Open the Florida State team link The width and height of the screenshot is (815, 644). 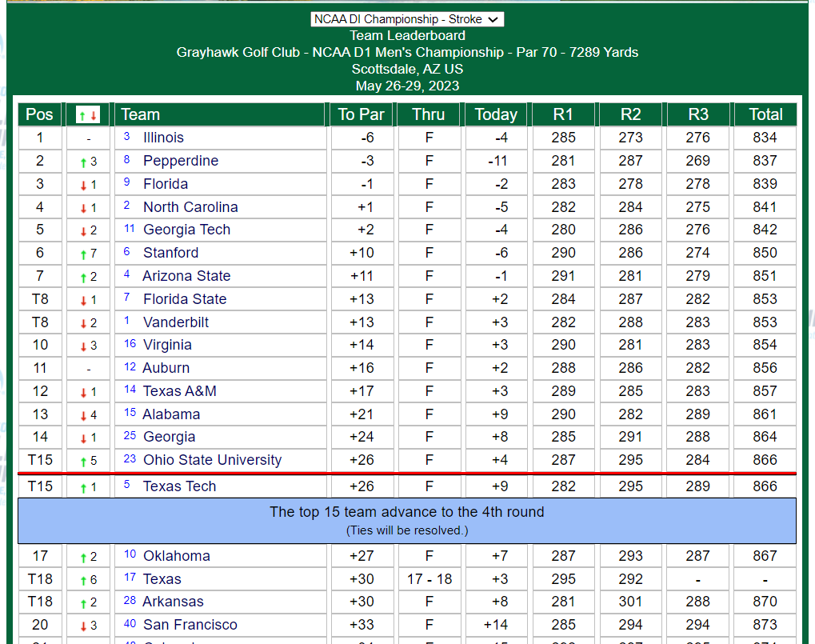[x=185, y=299]
